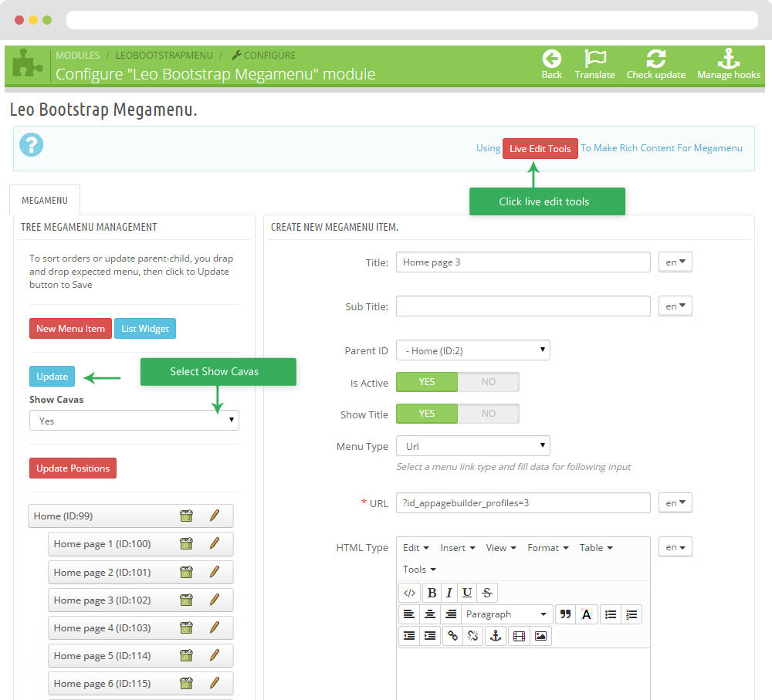Set Is Active to NO
The height and width of the screenshot is (700, 772).
tap(489, 382)
